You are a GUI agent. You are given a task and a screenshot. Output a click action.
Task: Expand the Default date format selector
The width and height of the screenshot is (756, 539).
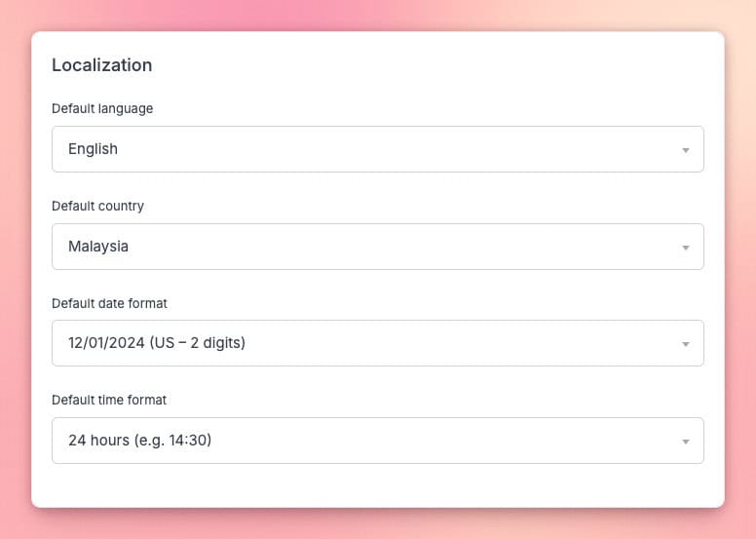pos(377,343)
